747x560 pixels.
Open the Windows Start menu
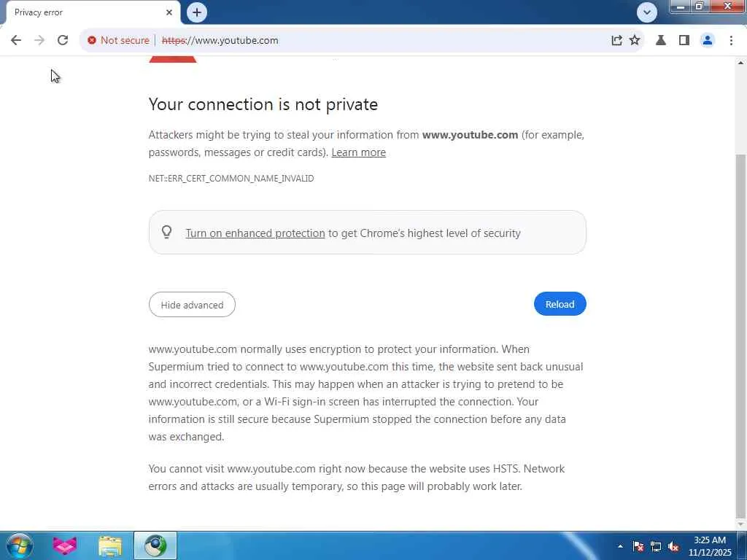[x=19, y=545]
